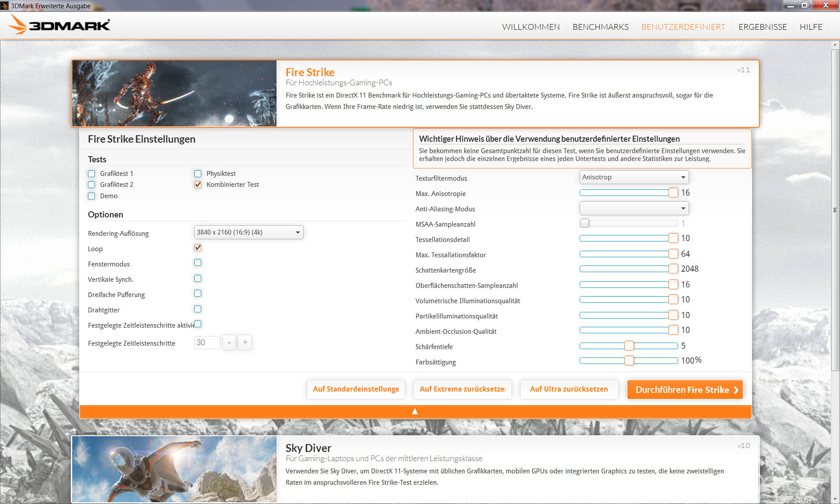Enable Grafiktest 2 checkbox
This screenshot has width=840, height=504.
click(91, 185)
